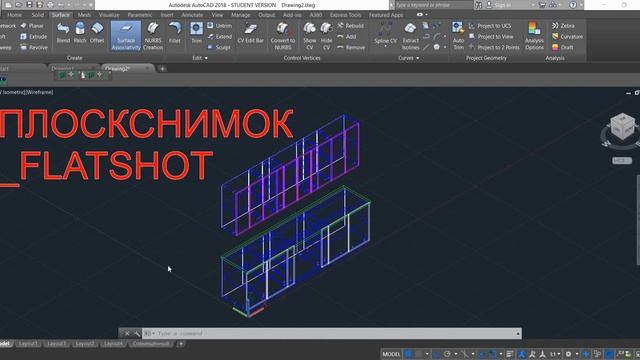Open annotation scale 1:1 dropdown
This screenshot has width=640, height=360.
coord(555,354)
